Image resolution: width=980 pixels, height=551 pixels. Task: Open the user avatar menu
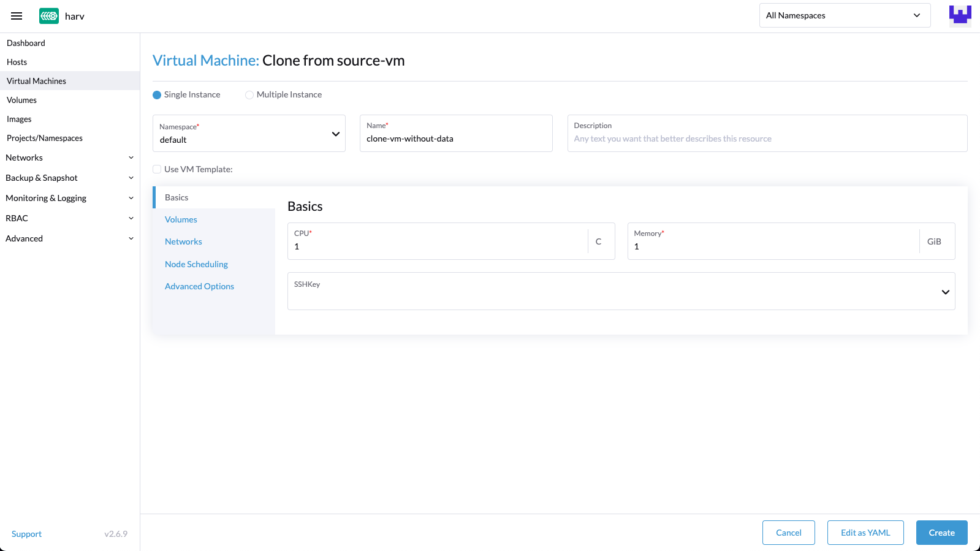click(960, 16)
